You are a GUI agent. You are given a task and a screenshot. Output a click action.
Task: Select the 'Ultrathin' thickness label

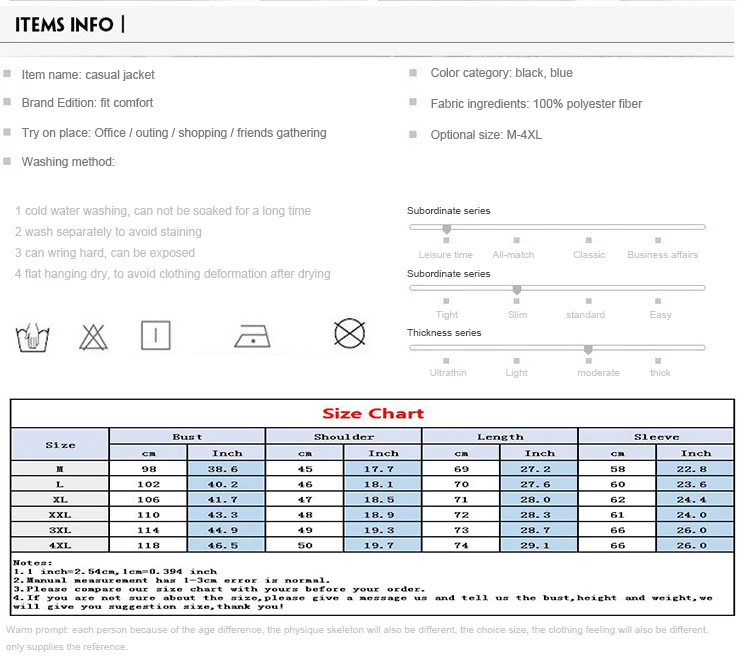click(x=448, y=373)
